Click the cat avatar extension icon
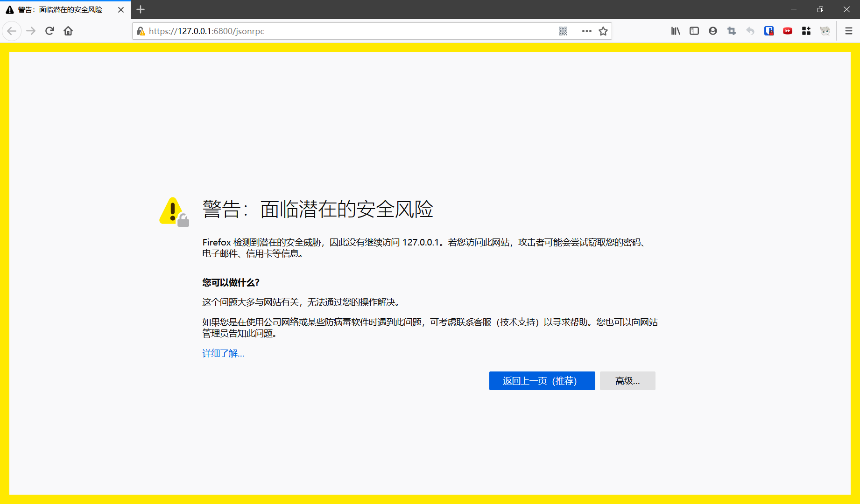The height and width of the screenshot is (504, 860). (x=825, y=31)
